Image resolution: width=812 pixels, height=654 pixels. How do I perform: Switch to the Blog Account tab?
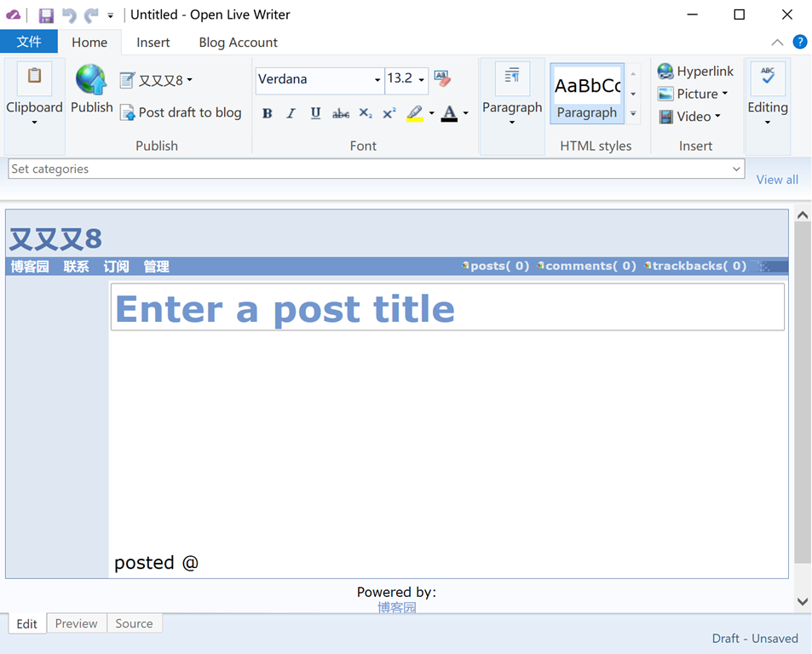coord(239,43)
